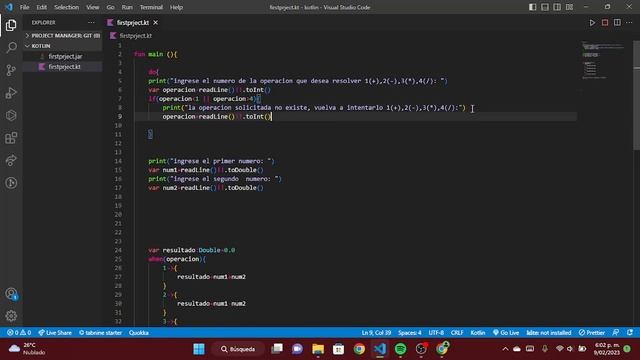The image size is (640, 360).
Task: Open the Explorer view in activity bar
Action: (11, 25)
